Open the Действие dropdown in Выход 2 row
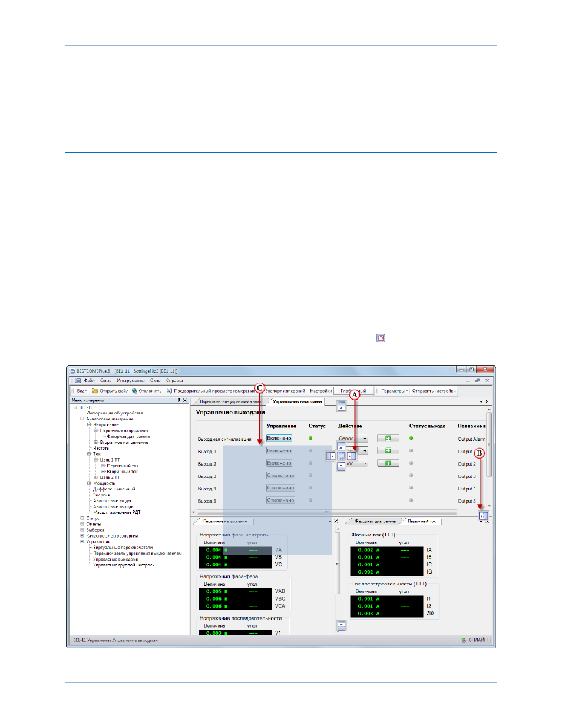The height and width of the screenshot is (728, 562). pyautogui.click(x=365, y=463)
